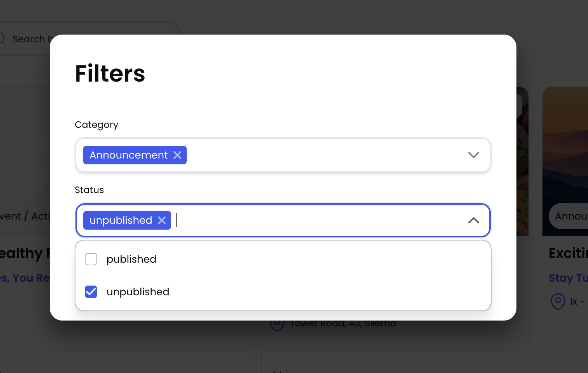Click the "Stay Tu" link on right card

tap(568, 278)
